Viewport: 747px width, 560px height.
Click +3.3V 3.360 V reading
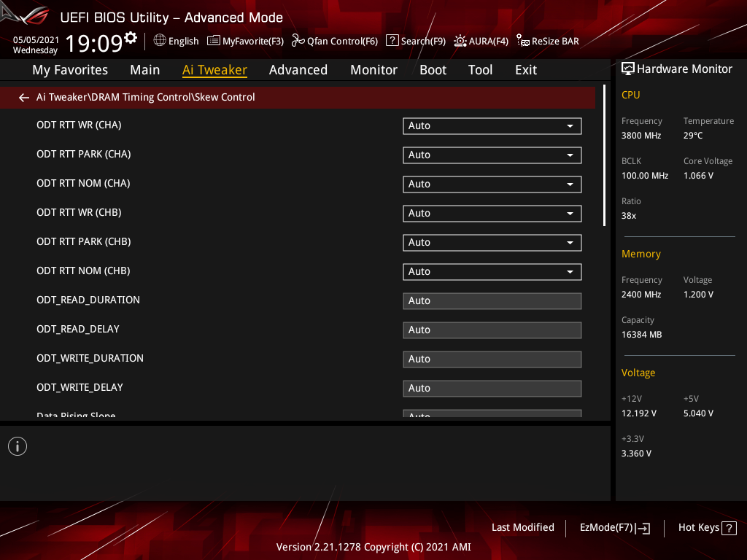[636, 454]
